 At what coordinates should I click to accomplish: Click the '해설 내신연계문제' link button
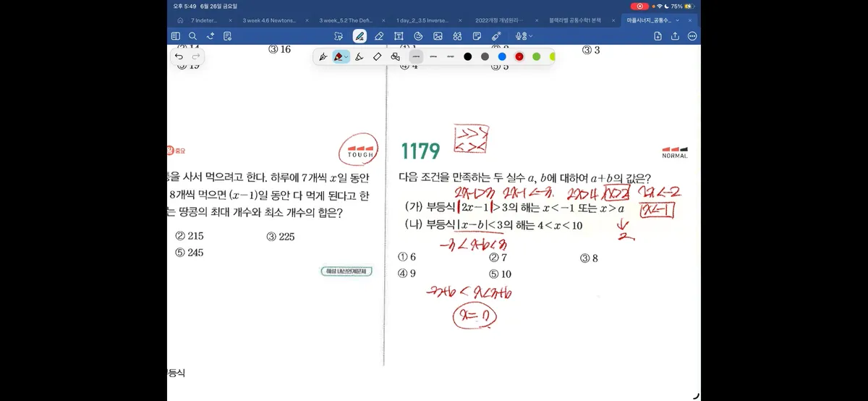(x=346, y=271)
